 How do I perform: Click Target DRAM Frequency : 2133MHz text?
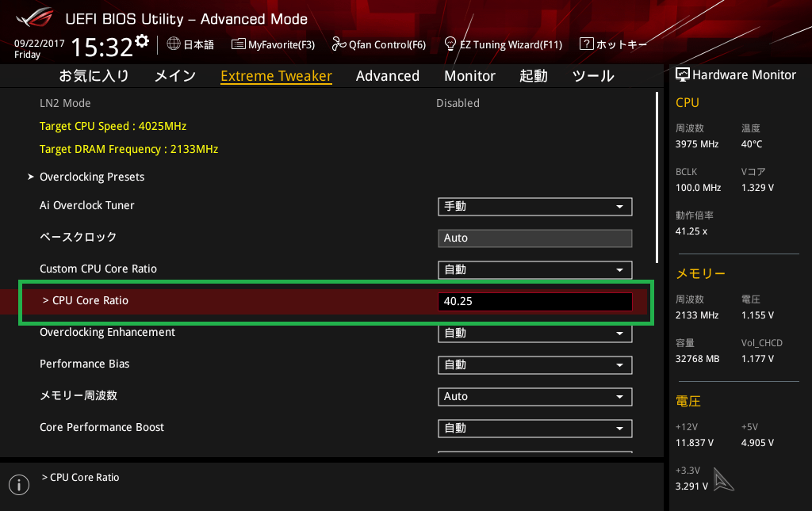click(x=129, y=149)
